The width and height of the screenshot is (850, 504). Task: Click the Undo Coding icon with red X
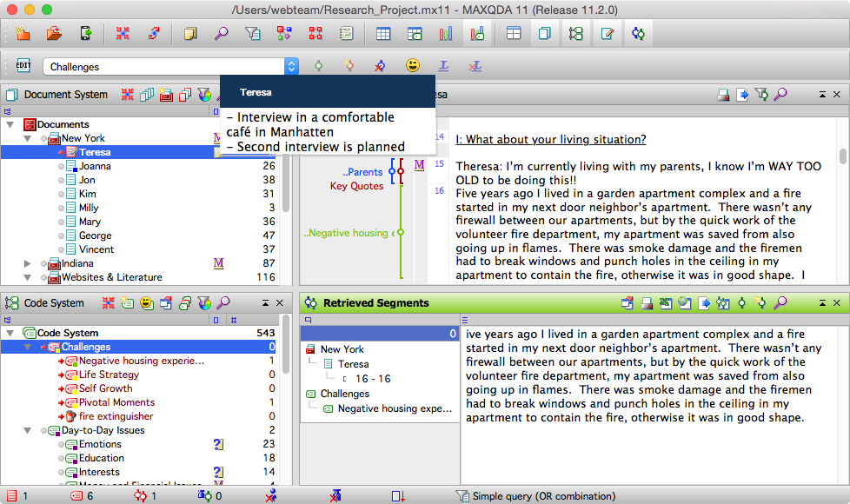[x=380, y=65]
